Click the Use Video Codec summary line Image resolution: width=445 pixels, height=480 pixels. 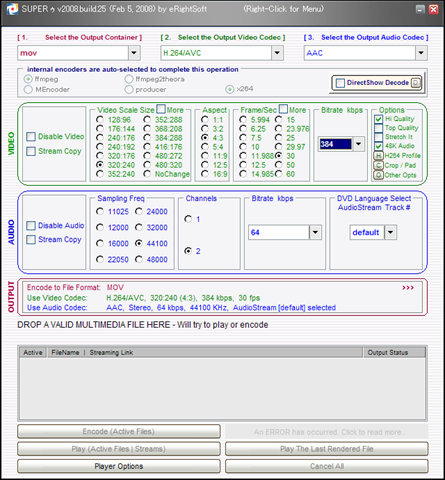click(x=144, y=298)
